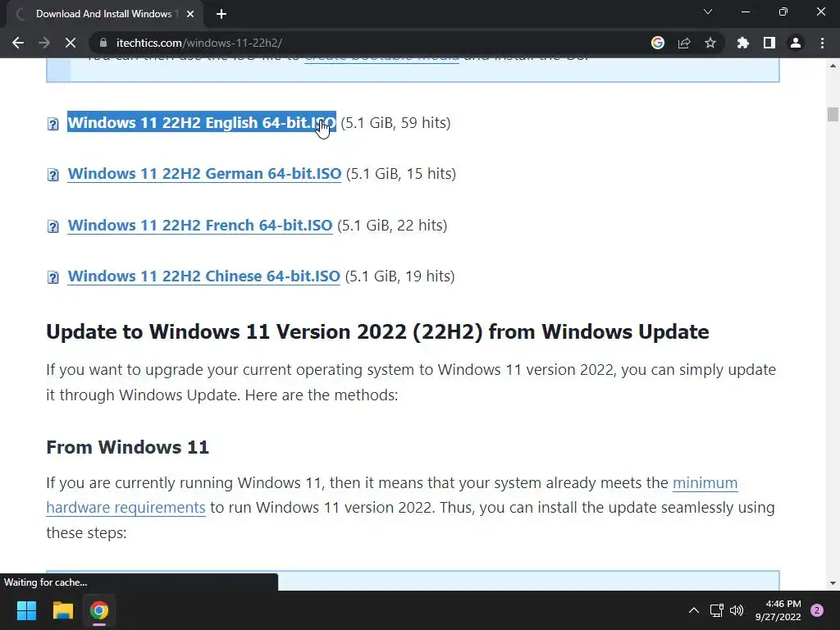Open a new tab
This screenshot has width=840, height=630.
(x=221, y=14)
